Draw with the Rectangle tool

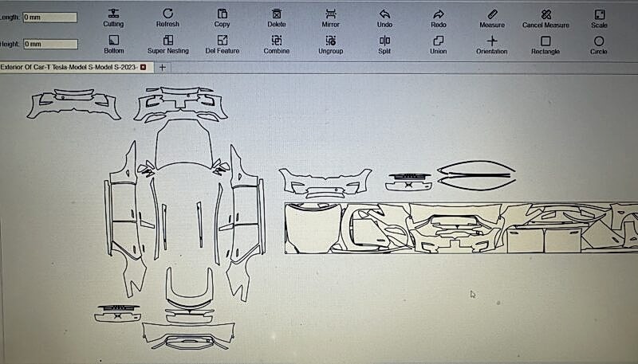pyautogui.click(x=545, y=41)
